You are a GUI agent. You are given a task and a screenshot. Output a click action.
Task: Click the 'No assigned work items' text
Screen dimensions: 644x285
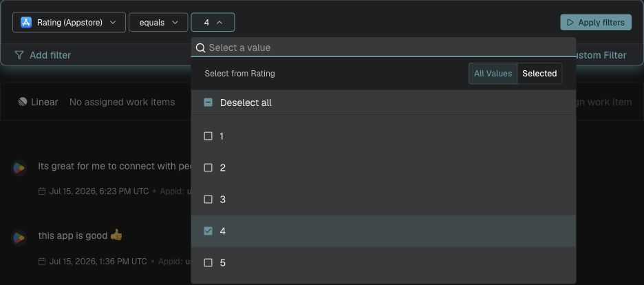pos(122,102)
